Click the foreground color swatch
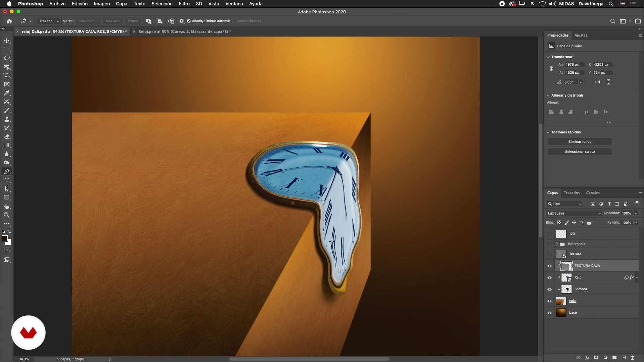644x362 pixels. [4, 238]
